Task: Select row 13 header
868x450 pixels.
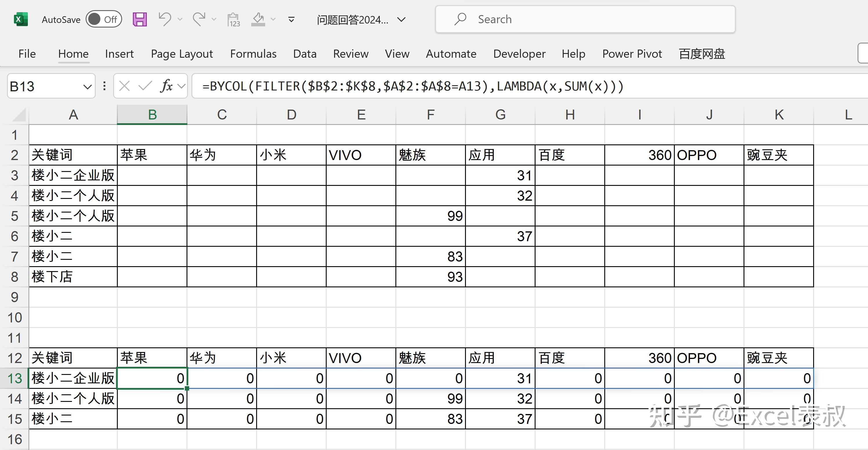Action: point(15,378)
